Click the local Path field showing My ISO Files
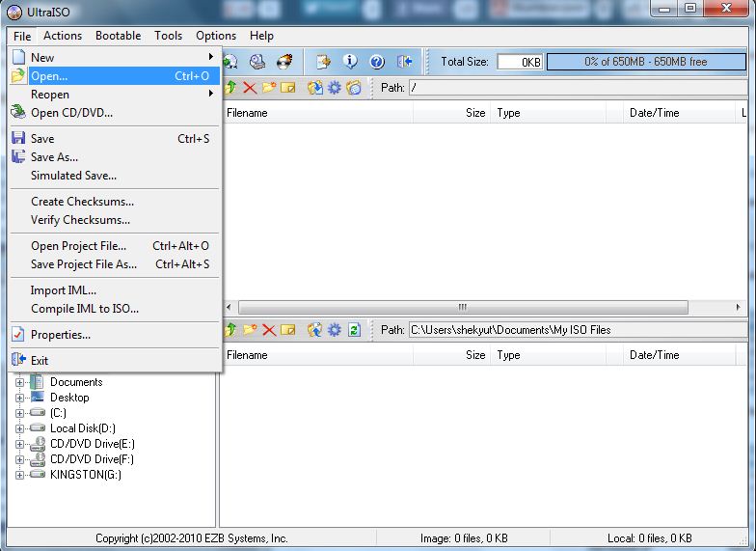756x551 pixels. click(578, 330)
